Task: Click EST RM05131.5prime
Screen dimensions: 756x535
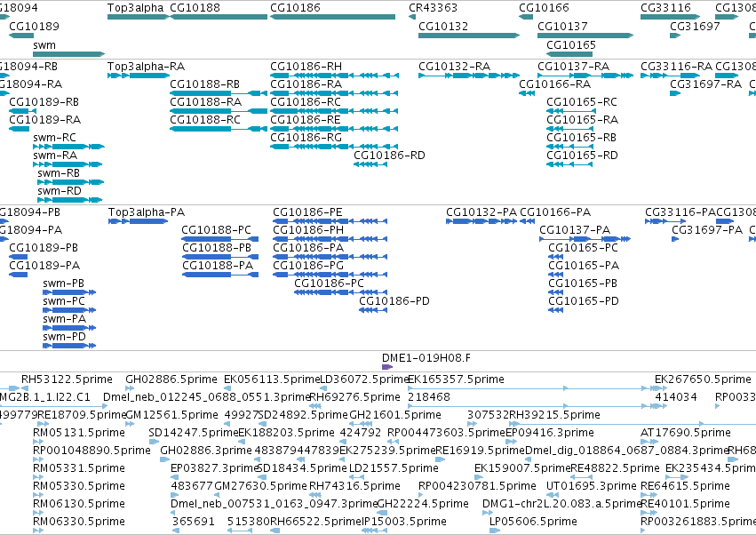Action: tap(38, 442)
